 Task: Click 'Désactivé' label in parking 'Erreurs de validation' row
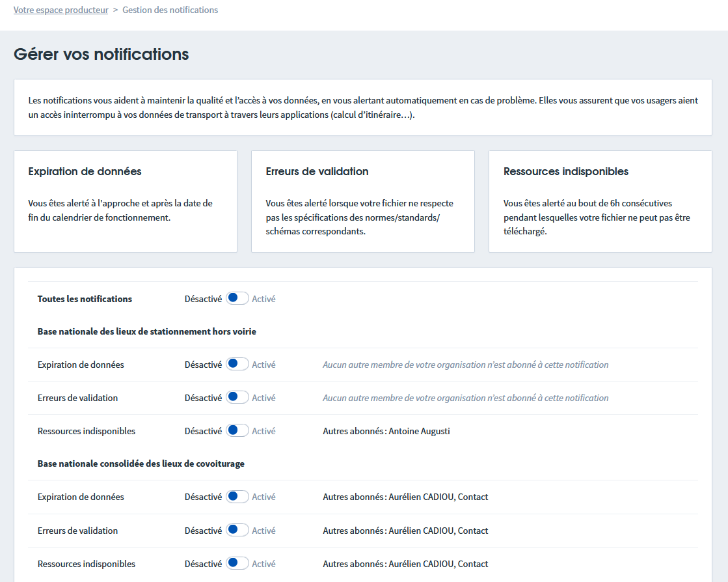(x=203, y=398)
